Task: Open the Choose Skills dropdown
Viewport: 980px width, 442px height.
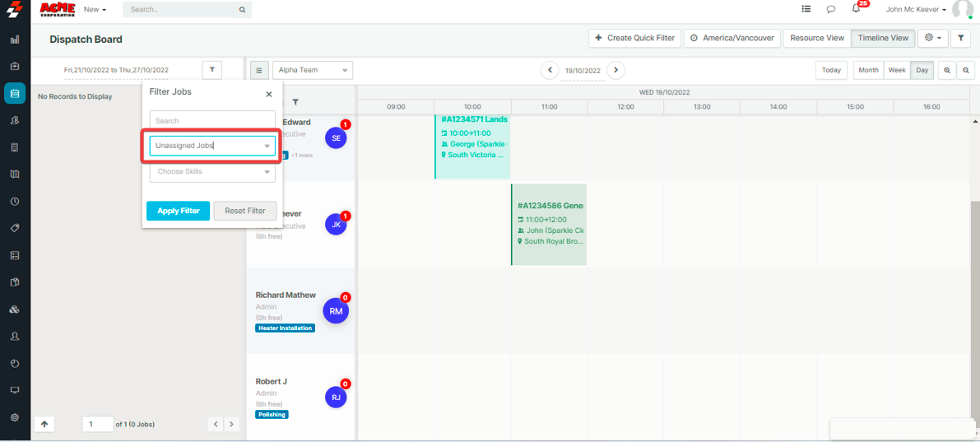Action: [x=212, y=171]
